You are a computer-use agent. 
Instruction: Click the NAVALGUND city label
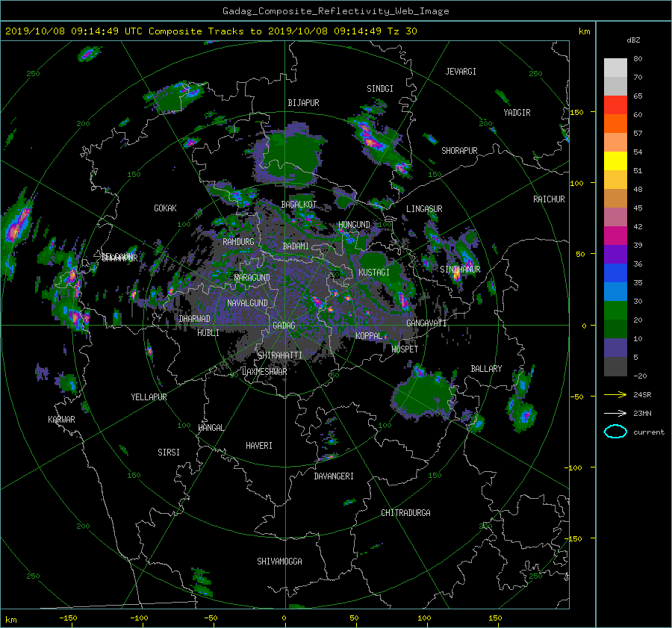[247, 303]
